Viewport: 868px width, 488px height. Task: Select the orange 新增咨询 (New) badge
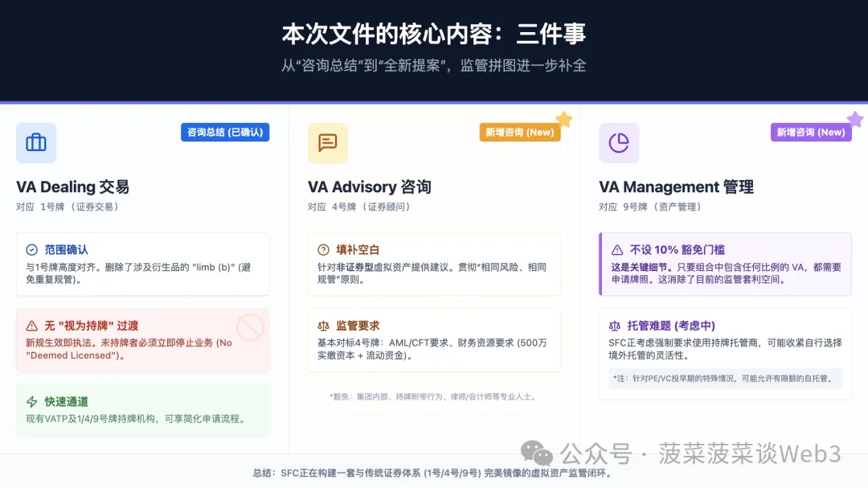pyautogui.click(x=519, y=132)
